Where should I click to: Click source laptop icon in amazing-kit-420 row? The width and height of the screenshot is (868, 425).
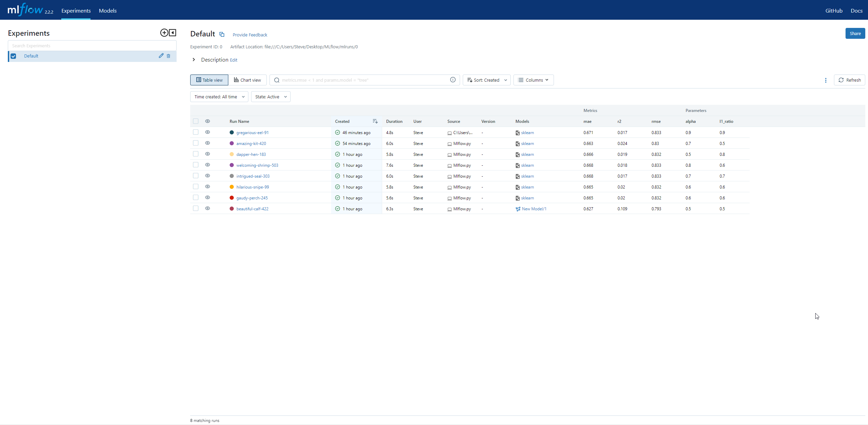pyautogui.click(x=449, y=144)
